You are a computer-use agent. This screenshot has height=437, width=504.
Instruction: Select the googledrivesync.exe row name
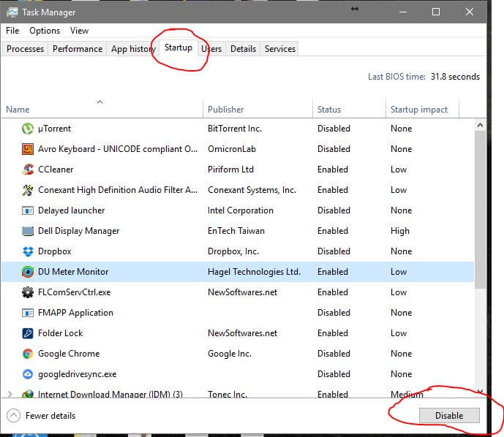pos(77,374)
